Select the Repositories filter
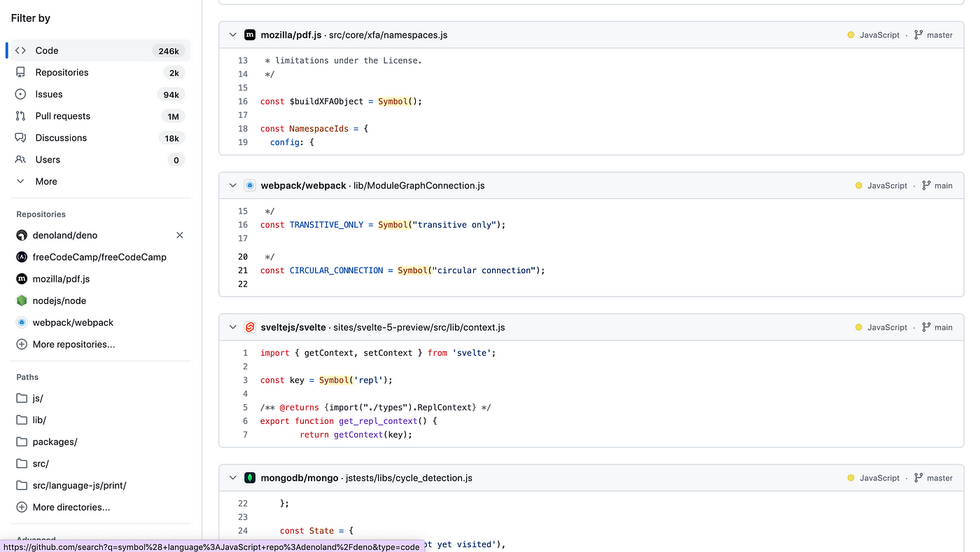 [x=101, y=72]
